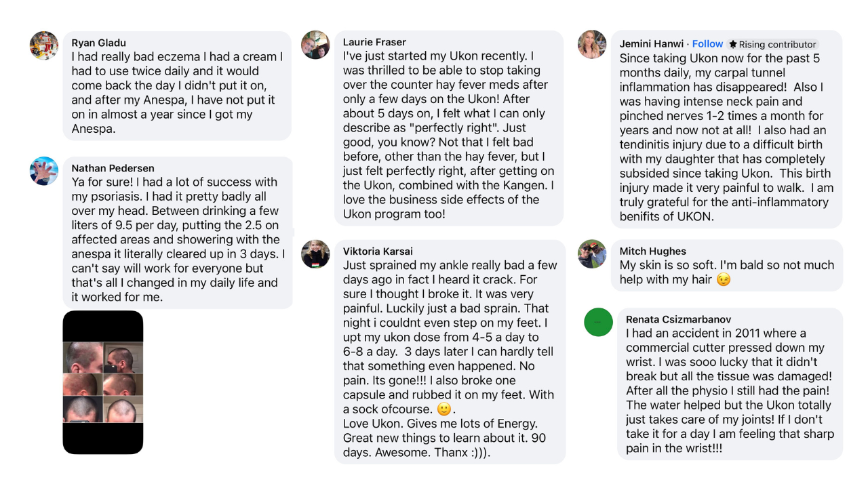Viewport: 868px width, 488px height.
Task: Click the smiley emoji in Viktoria's comment
Action: coord(444,409)
